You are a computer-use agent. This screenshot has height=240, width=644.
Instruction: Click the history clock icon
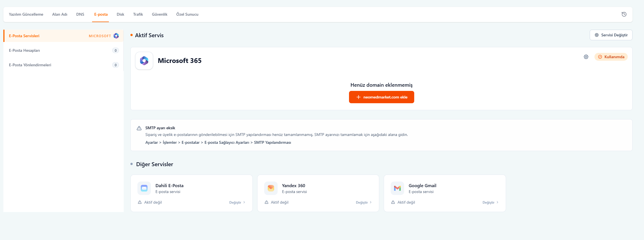[624, 14]
